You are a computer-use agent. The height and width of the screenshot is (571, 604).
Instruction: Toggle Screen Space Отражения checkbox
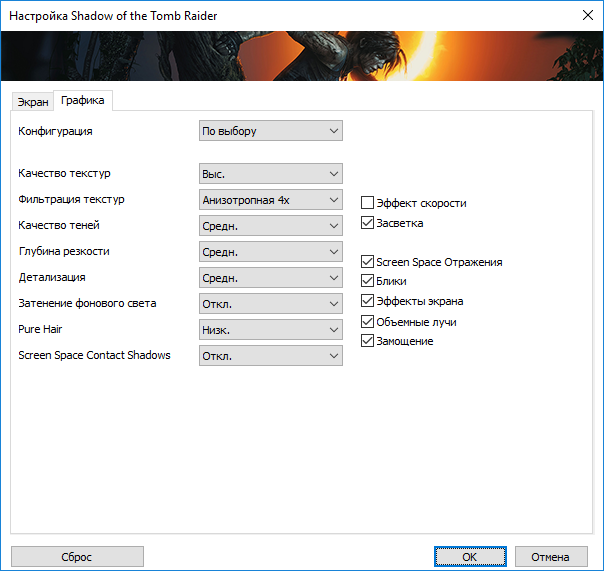pyautogui.click(x=368, y=262)
